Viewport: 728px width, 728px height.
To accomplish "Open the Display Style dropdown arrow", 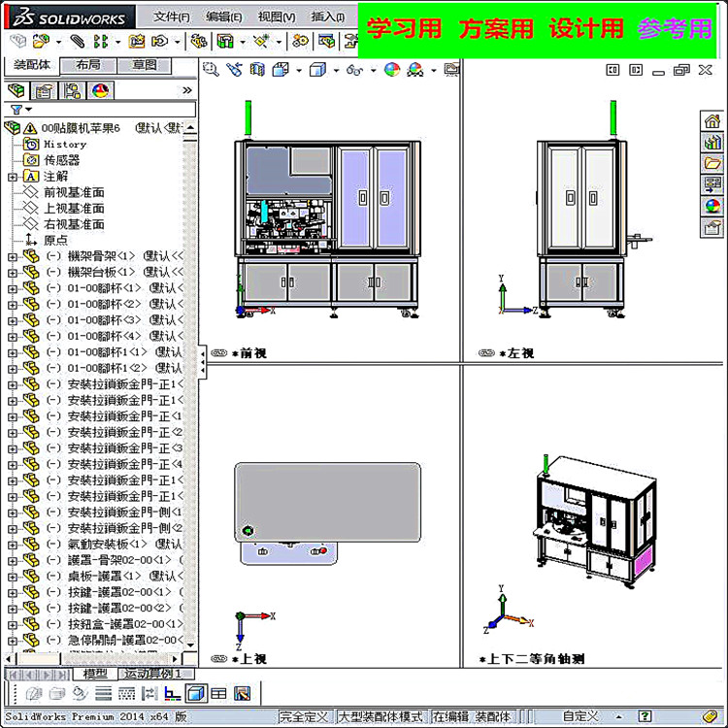I will point(336,71).
